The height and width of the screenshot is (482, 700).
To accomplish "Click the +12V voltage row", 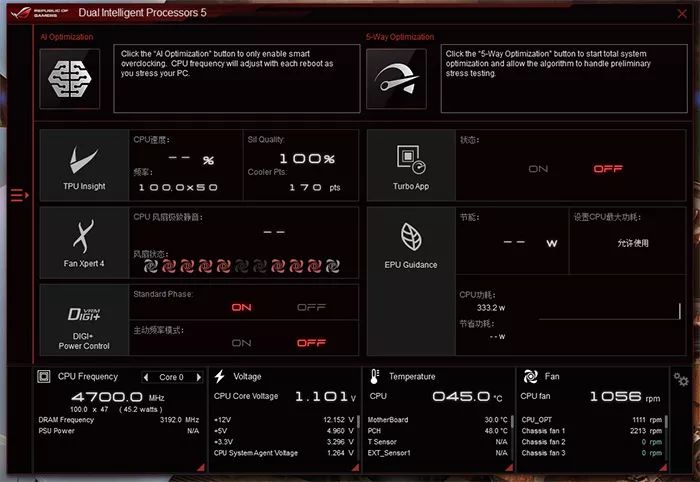I will coord(284,420).
